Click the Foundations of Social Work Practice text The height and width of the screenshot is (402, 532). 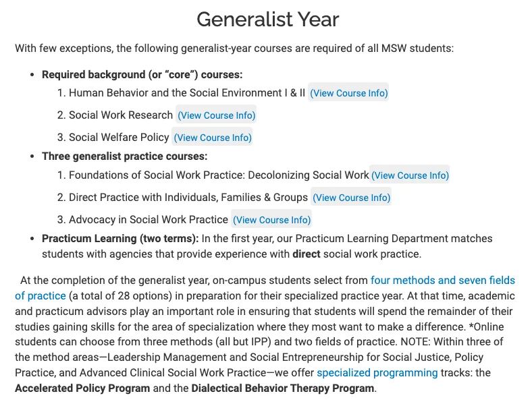click(x=219, y=175)
